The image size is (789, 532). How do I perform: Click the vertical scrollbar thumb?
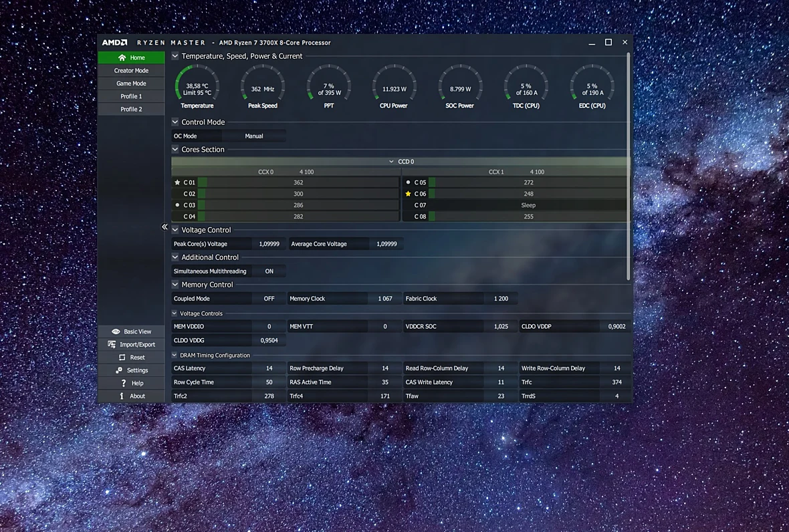629,166
